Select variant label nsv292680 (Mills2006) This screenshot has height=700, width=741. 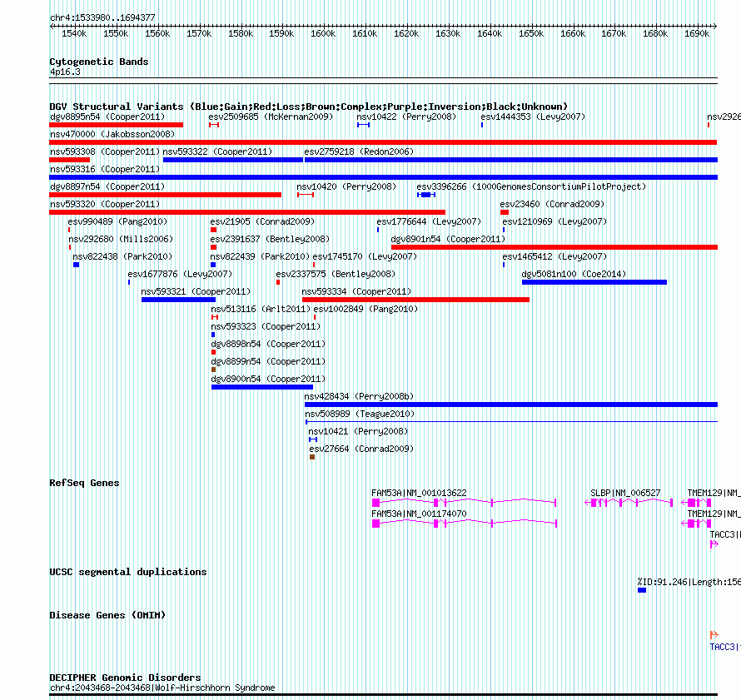[121, 239]
